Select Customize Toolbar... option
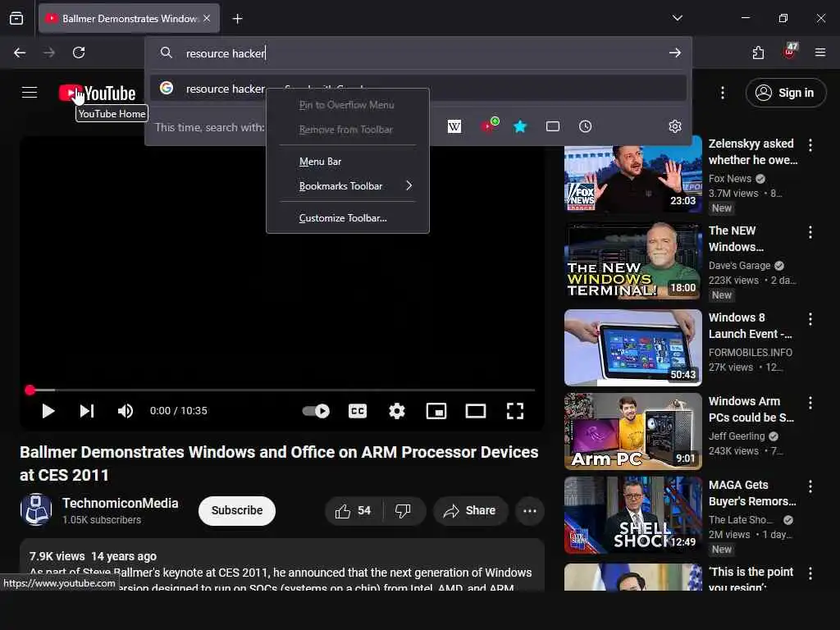840x630 pixels. tap(347, 218)
